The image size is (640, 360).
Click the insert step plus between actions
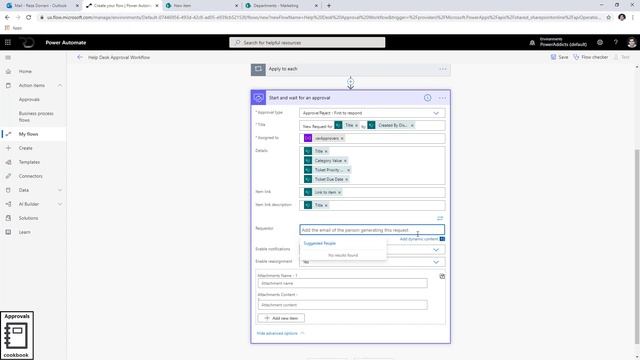351,82
